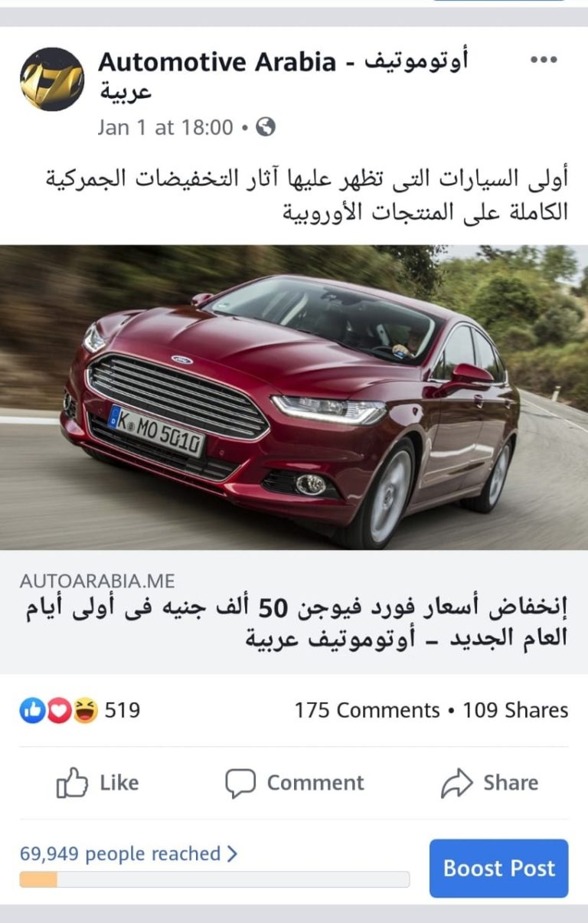Open the 69,949 people reached insights
This screenshot has height=923, width=588.
(x=129, y=853)
